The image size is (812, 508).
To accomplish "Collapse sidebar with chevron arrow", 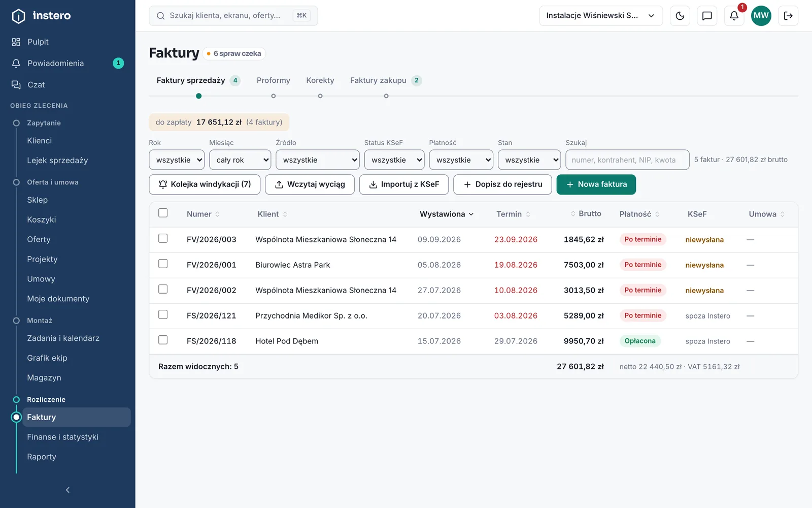I will click(67, 490).
